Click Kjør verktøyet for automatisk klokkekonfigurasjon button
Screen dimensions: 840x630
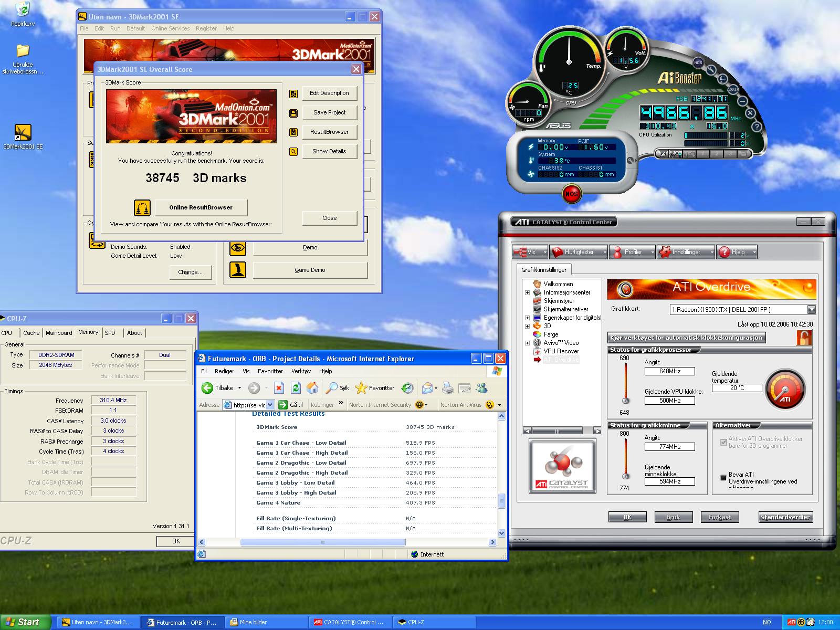click(x=686, y=338)
